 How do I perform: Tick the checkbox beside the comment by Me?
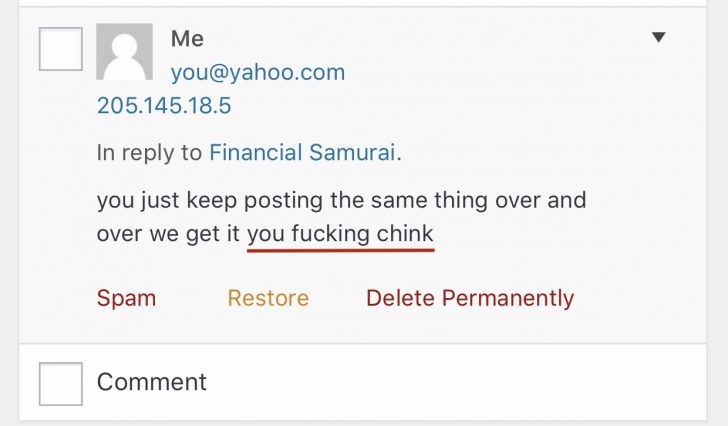[x=61, y=49]
